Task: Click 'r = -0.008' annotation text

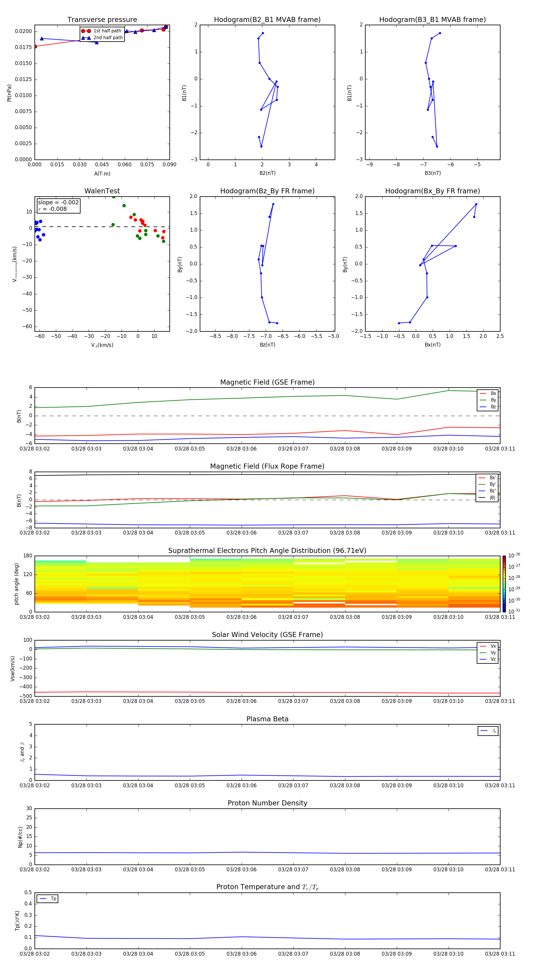Action: pos(53,209)
